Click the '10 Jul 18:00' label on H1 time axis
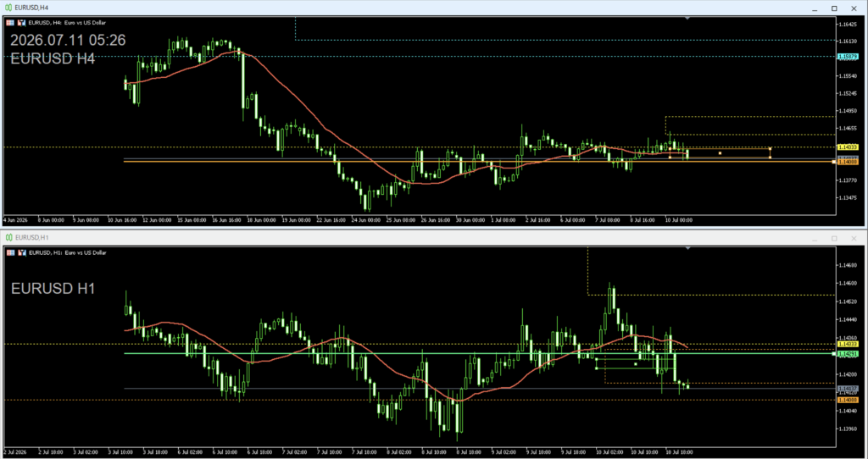This screenshot has width=868, height=459. pos(678,452)
